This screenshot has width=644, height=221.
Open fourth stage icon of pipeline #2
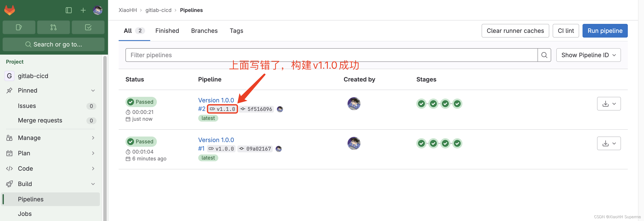pyautogui.click(x=457, y=103)
